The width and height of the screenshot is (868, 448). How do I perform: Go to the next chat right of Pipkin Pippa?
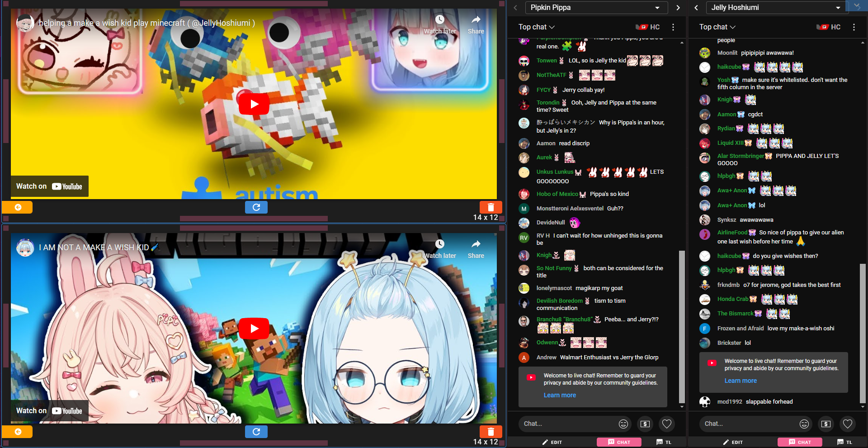pyautogui.click(x=678, y=7)
